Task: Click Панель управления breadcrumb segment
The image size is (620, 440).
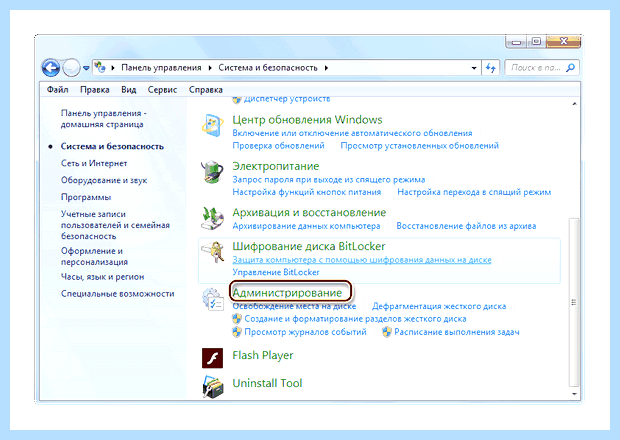Action: point(161,68)
